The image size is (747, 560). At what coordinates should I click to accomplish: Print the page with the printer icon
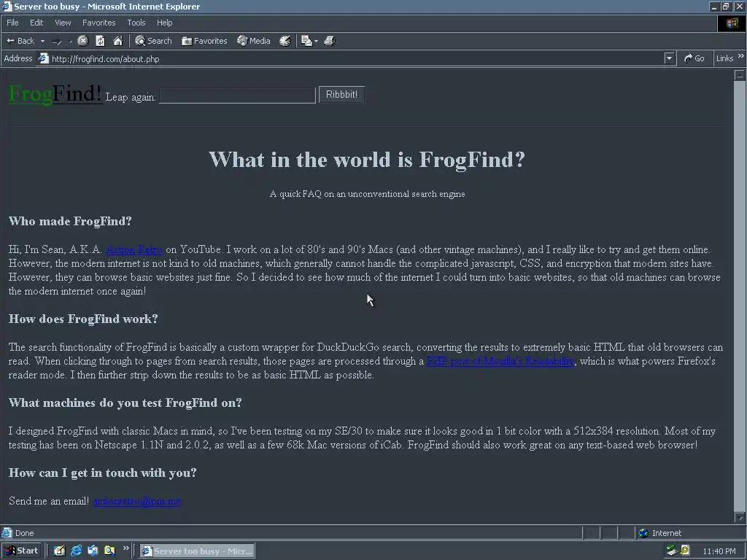coord(329,41)
